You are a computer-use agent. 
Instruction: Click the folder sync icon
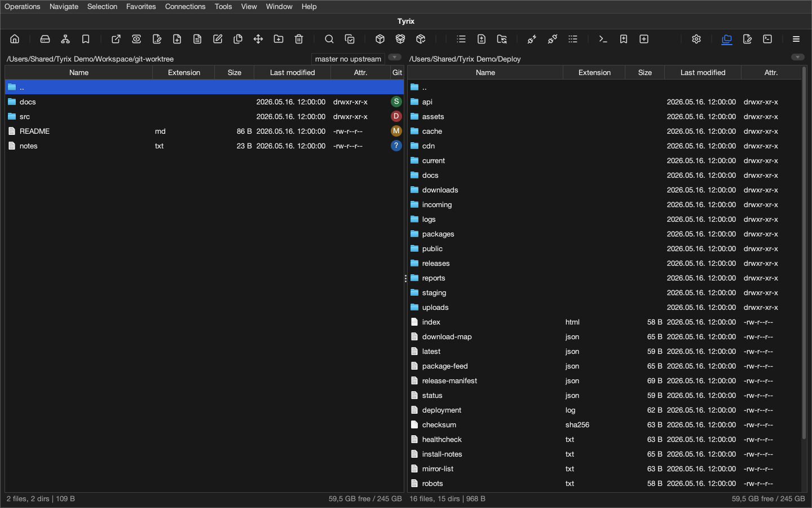click(502, 39)
